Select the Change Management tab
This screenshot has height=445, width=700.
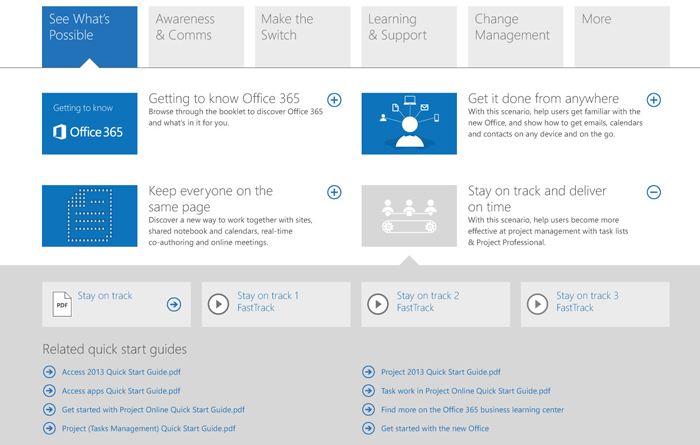point(516,36)
